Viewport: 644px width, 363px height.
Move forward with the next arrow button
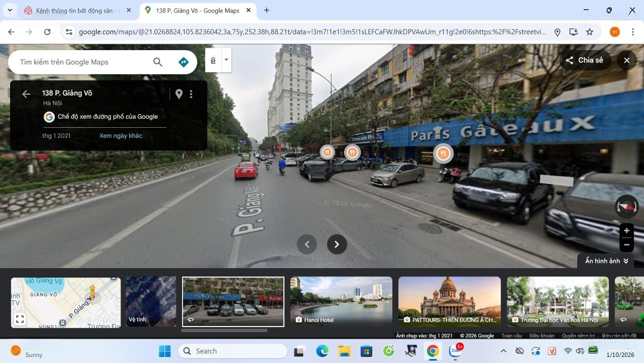click(337, 244)
